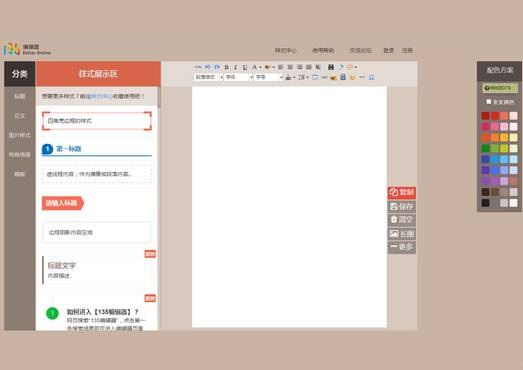Click the 注册 register link

tap(407, 50)
